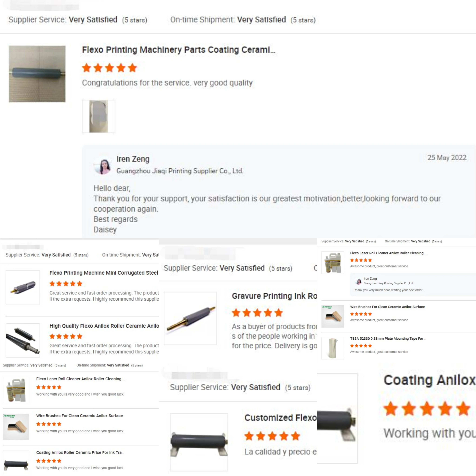Open the Customized Flexo product title

click(x=281, y=418)
